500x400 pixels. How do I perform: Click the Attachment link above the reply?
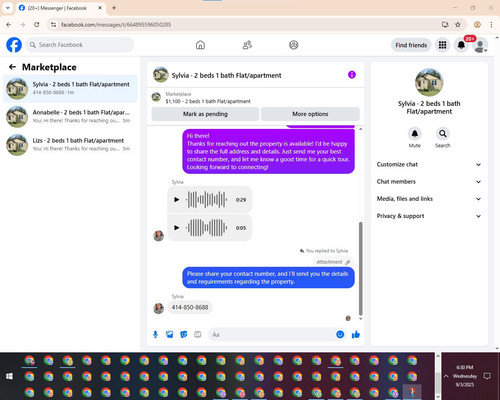[333, 262]
